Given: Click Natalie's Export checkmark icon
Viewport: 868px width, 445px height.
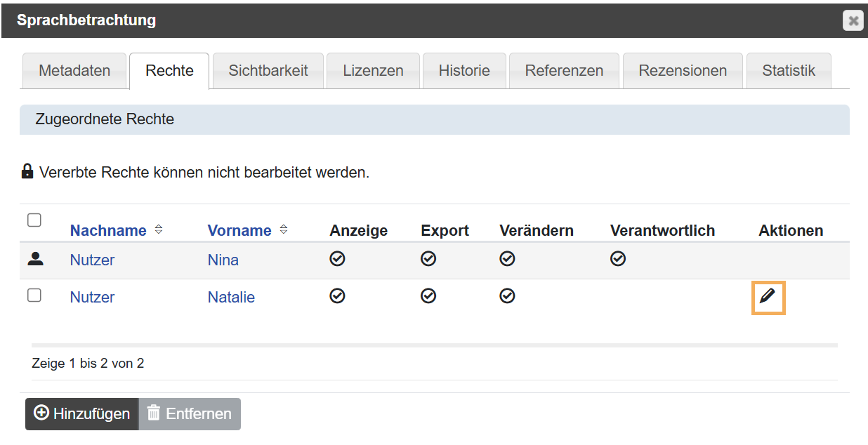Looking at the screenshot, I should pyautogui.click(x=428, y=296).
